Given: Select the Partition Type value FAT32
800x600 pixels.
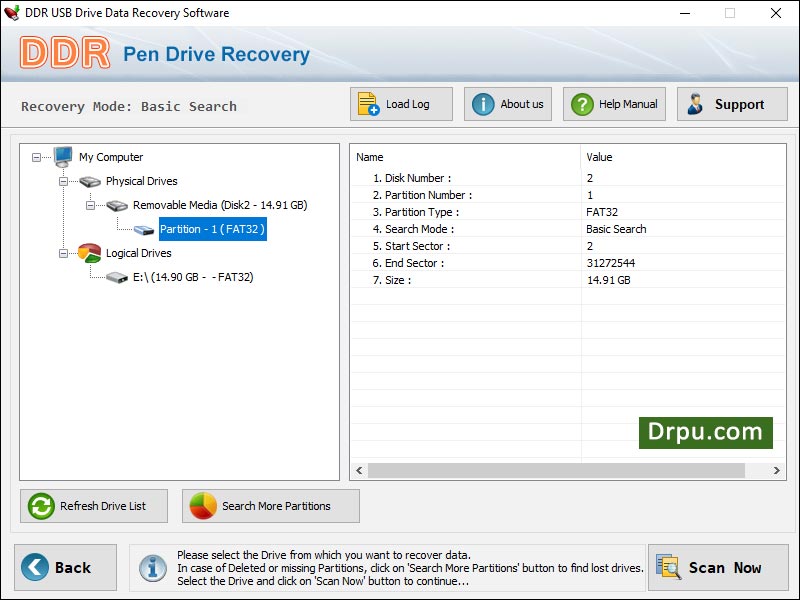Looking at the screenshot, I should click(x=601, y=213).
